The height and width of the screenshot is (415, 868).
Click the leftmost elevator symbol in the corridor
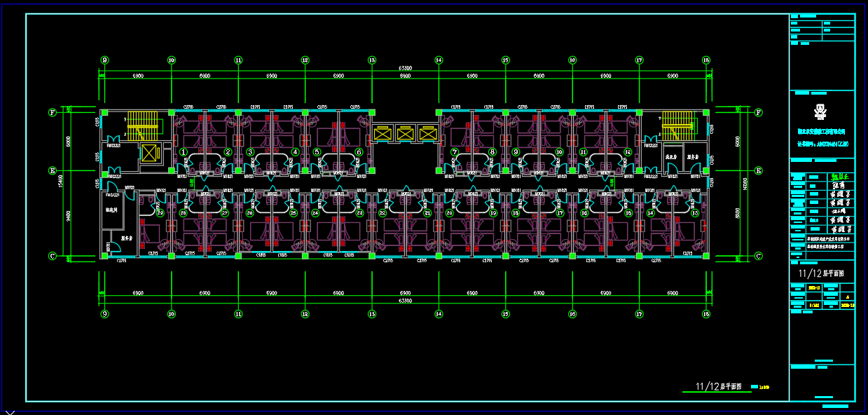point(383,133)
